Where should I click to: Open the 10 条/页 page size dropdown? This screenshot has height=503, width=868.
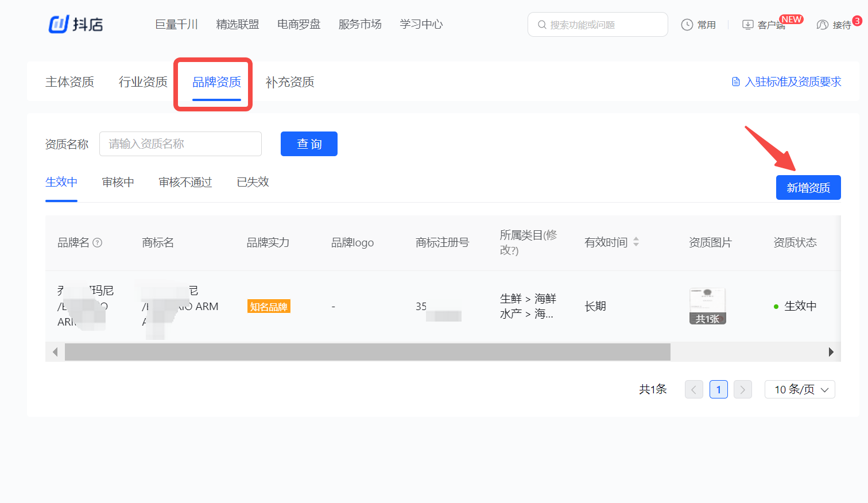coord(800,389)
